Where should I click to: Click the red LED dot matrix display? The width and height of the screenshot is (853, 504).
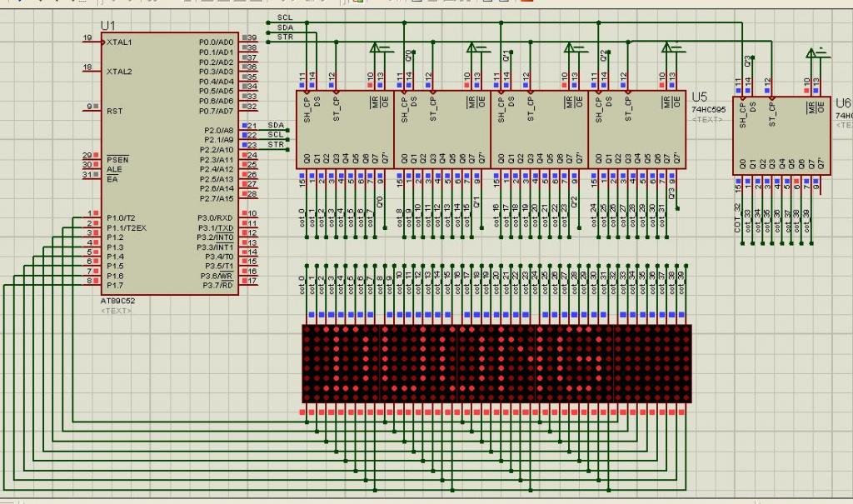click(x=496, y=363)
